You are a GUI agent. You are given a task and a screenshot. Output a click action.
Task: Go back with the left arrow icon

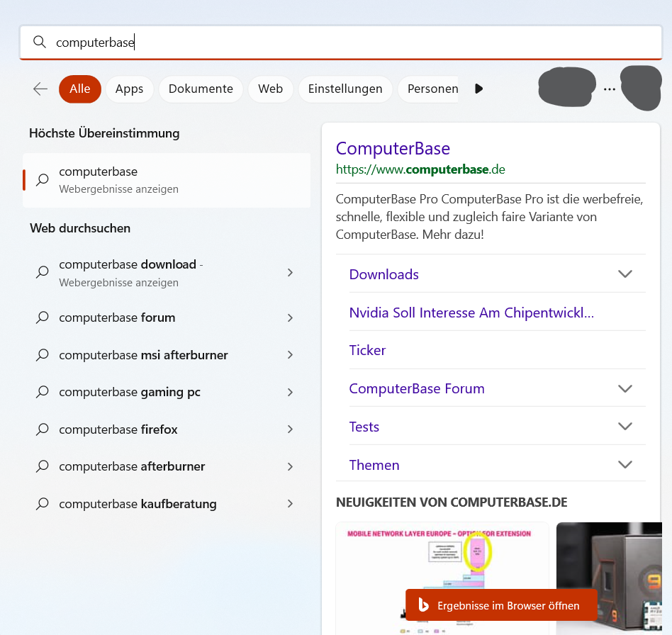[40, 89]
